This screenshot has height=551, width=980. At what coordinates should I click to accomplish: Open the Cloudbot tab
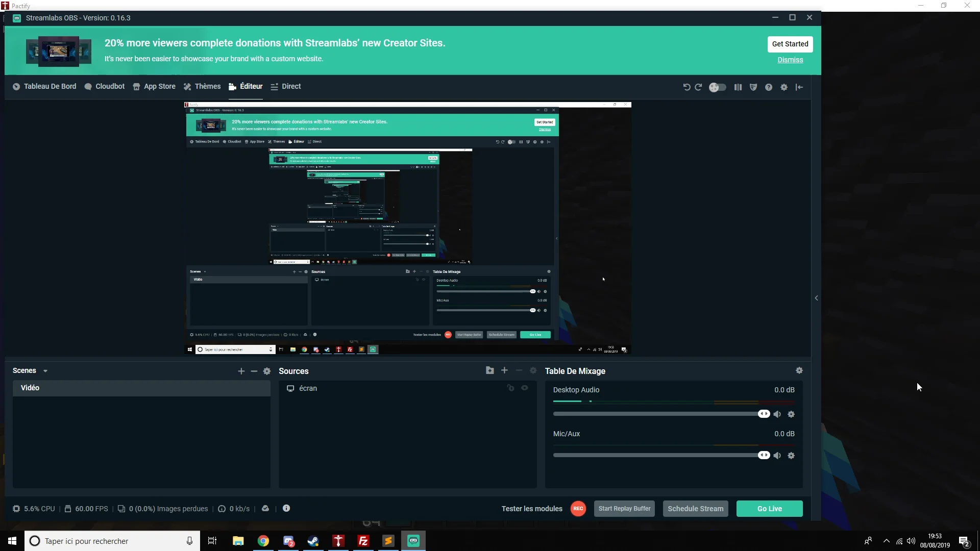click(x=104, y=87)
